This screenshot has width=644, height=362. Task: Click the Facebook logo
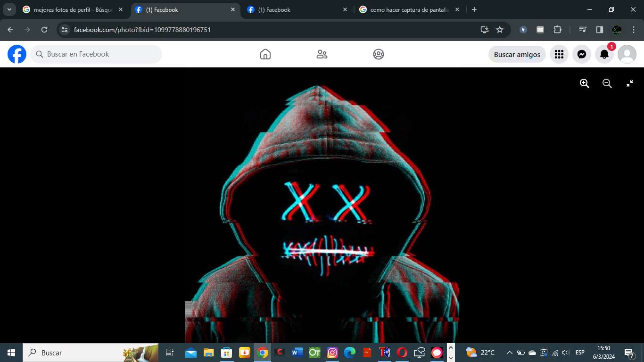click(17, 54)
